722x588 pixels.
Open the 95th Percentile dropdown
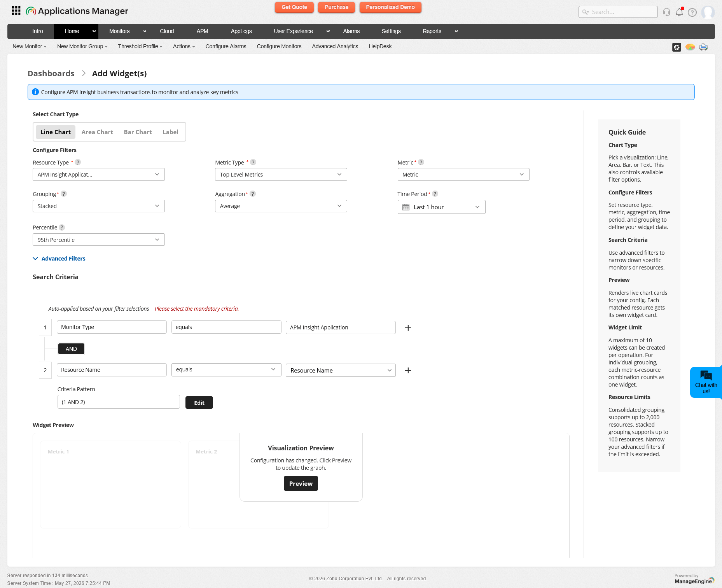click(x=99, y=240)
